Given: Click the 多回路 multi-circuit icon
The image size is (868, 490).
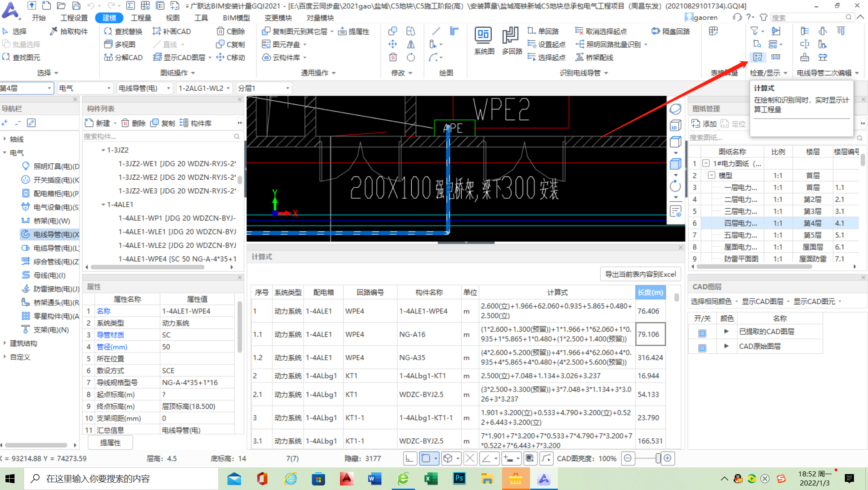Looking at the screenshot, I should tap(512, 41).
